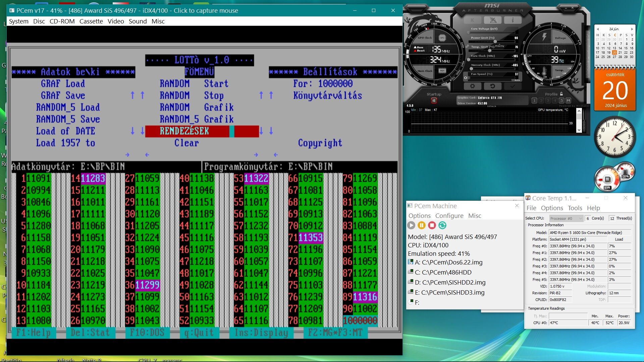Viewport: 644px width, 362px height.
Task: Select profile slot 1 button
Action: pyautogui.click(x=535, y=101)
